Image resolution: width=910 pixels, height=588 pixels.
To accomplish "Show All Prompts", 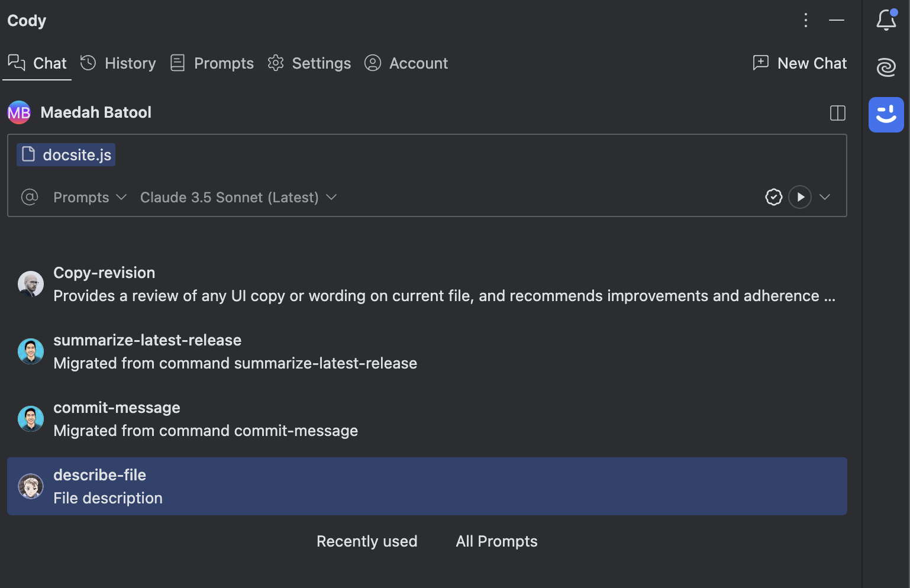I will click(x=496, y=541).
